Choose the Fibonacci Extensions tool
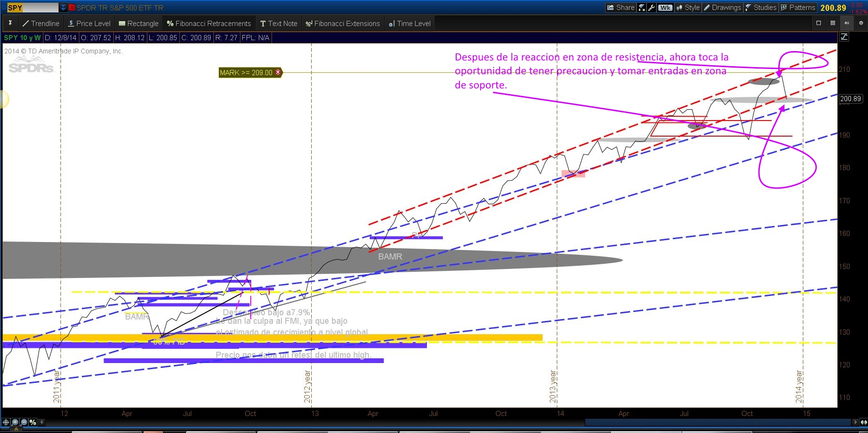 [x=342, y=24]
